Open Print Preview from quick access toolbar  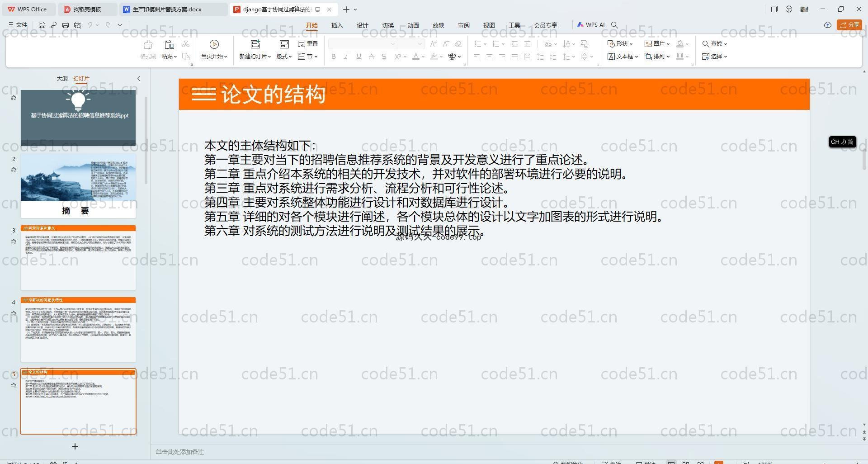tap(77, 25)
